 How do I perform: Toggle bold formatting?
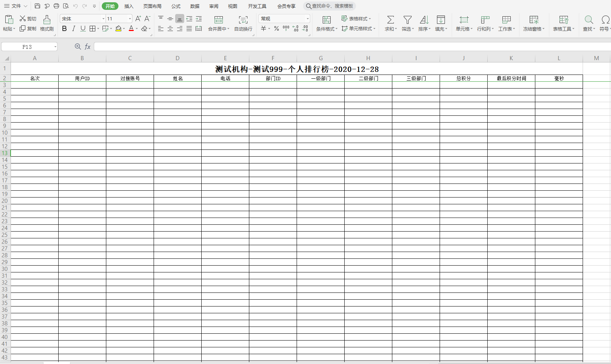click(64, 28)
